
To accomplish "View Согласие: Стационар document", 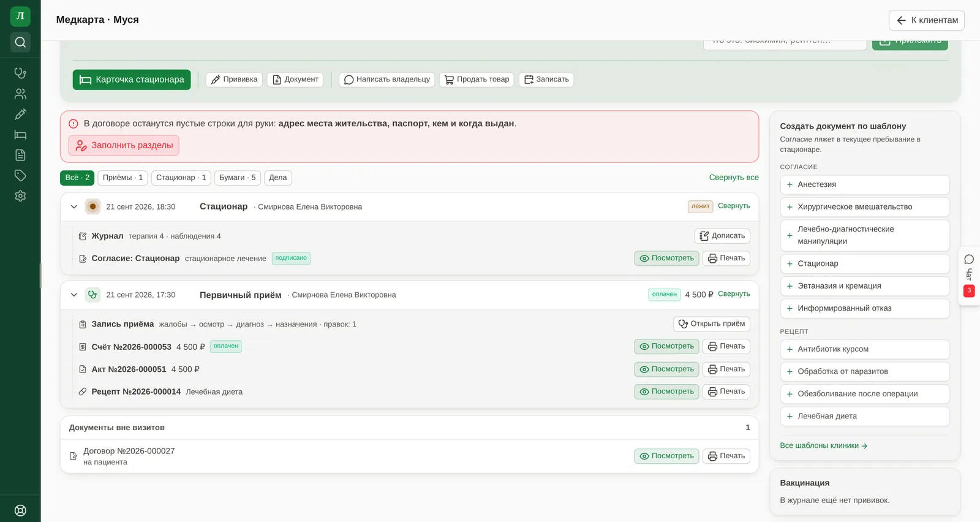I will pyautogui.click(x=666, y=259).
